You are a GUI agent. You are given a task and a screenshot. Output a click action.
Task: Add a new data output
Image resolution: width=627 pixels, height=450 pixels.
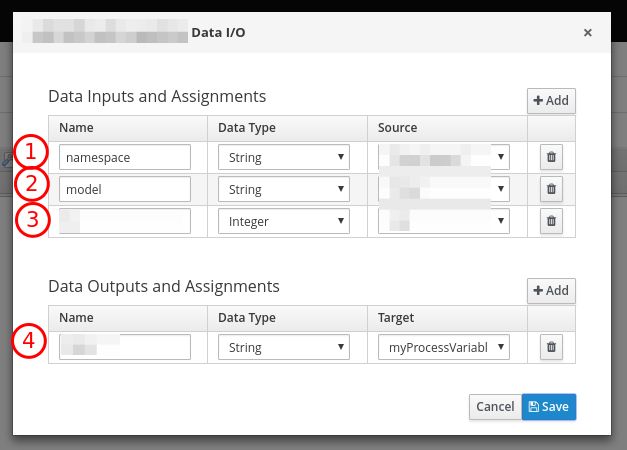tap(551, 290)
